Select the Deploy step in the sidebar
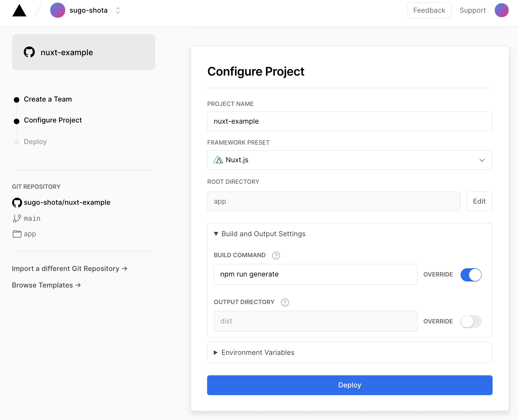518x420 pixels. tap(35, 142)
